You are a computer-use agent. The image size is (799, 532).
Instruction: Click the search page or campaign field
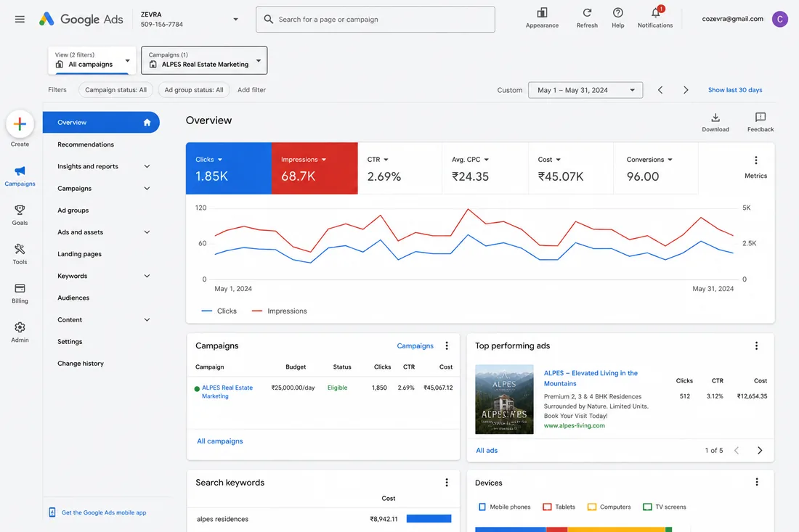point(375,20)
